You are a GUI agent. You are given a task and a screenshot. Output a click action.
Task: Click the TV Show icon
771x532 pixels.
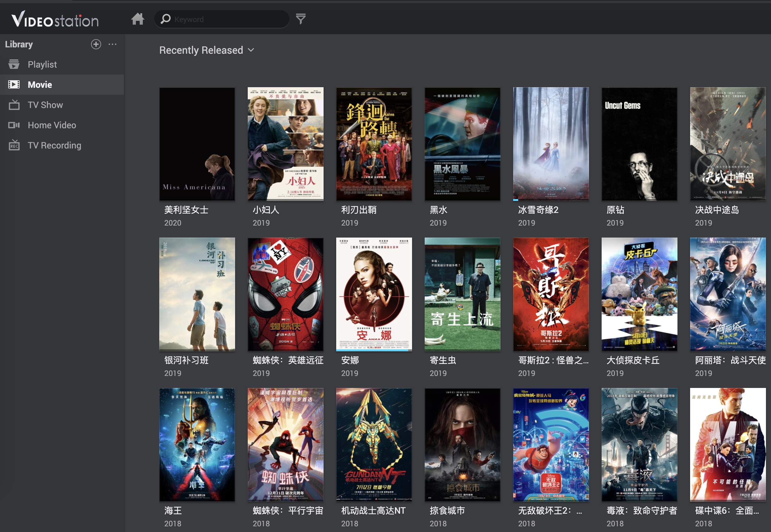click(x=14, y=105)
